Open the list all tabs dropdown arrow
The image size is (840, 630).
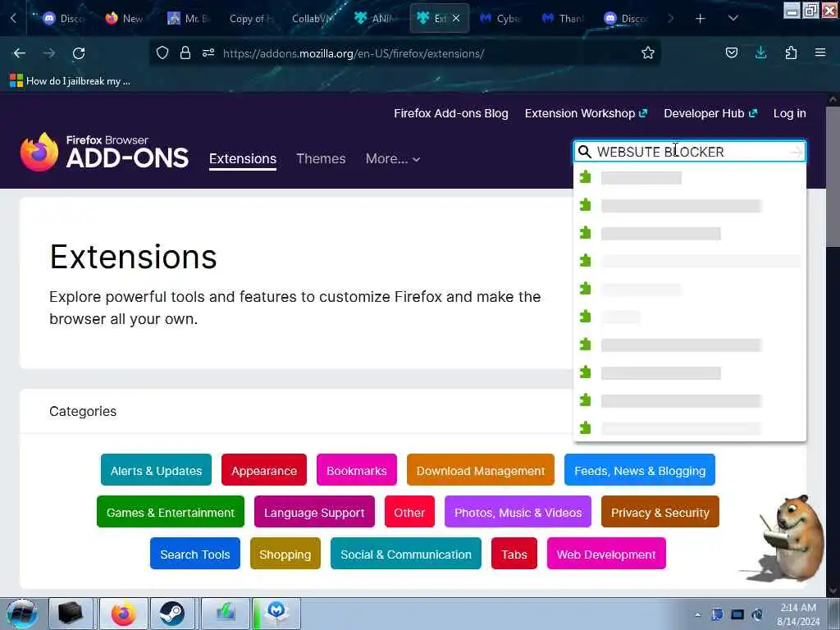tap(733, 19)
